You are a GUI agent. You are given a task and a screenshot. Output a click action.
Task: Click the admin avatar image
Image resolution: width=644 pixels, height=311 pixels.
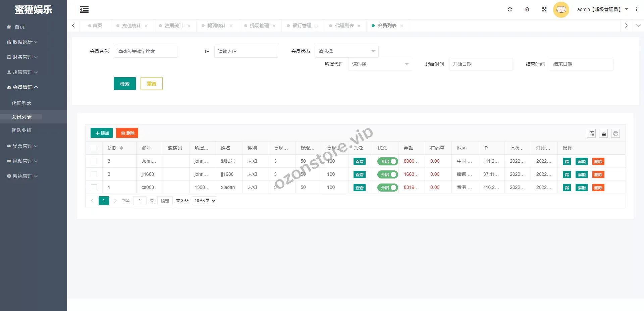coord(561,9)
